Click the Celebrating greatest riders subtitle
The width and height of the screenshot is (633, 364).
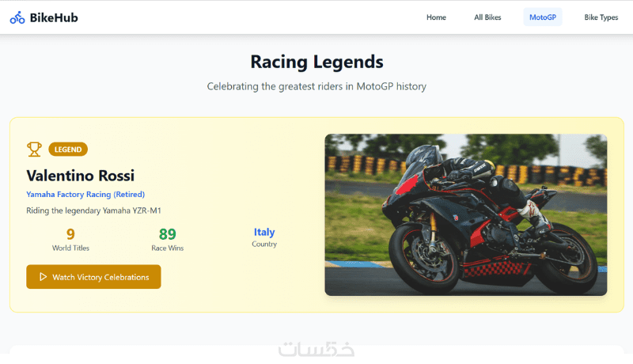coord(317,86)
